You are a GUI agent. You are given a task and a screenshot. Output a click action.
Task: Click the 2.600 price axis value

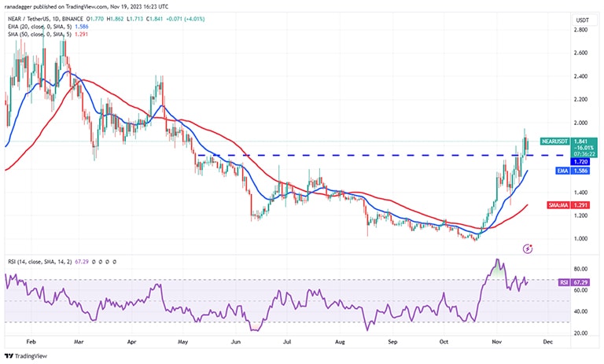[580, 53]
